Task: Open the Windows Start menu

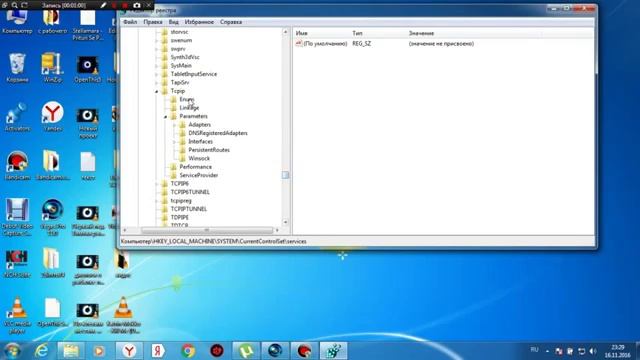Action: (x=12, y=351)
